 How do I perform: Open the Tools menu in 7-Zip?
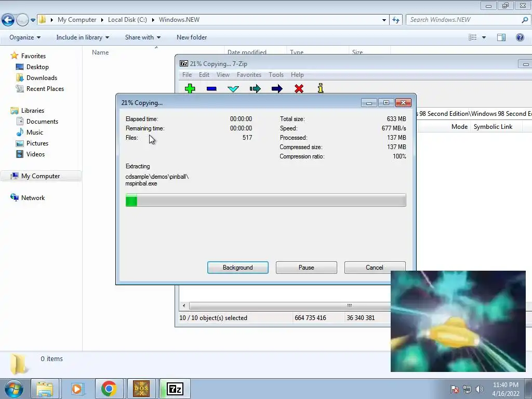tap(276, 75)
